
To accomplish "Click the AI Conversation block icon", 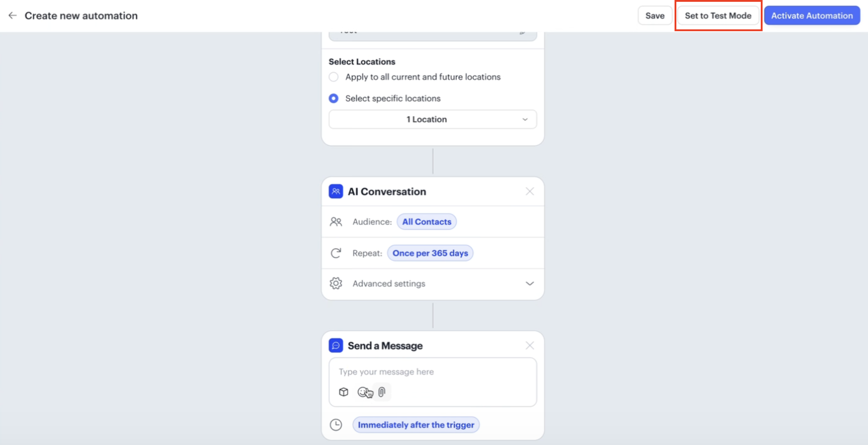I will click(x=335, y=191).
